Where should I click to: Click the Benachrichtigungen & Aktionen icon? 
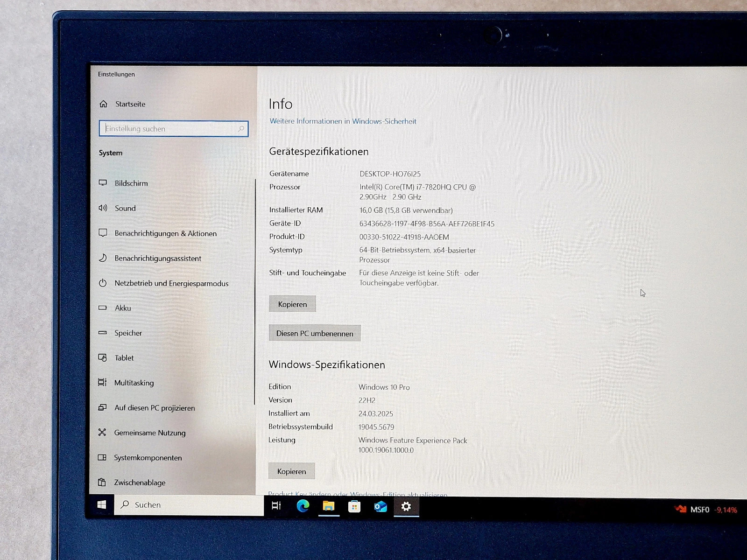[103, 233]
